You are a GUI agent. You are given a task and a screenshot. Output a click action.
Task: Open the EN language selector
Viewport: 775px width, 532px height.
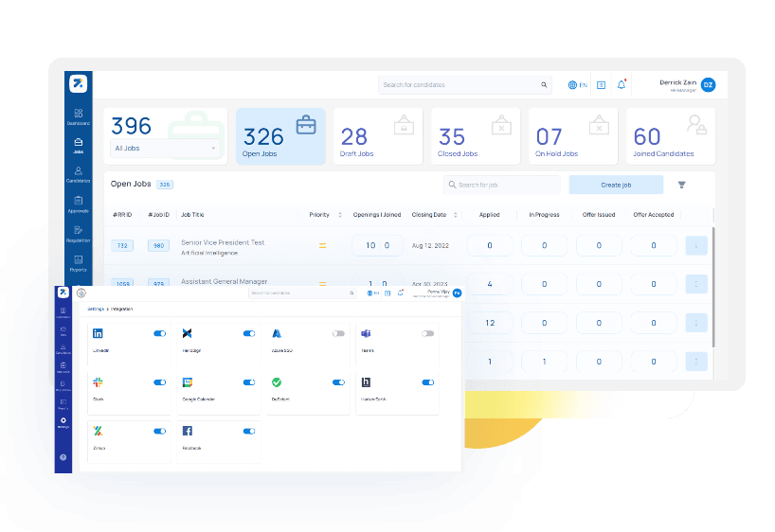click(x=578, y=85)
